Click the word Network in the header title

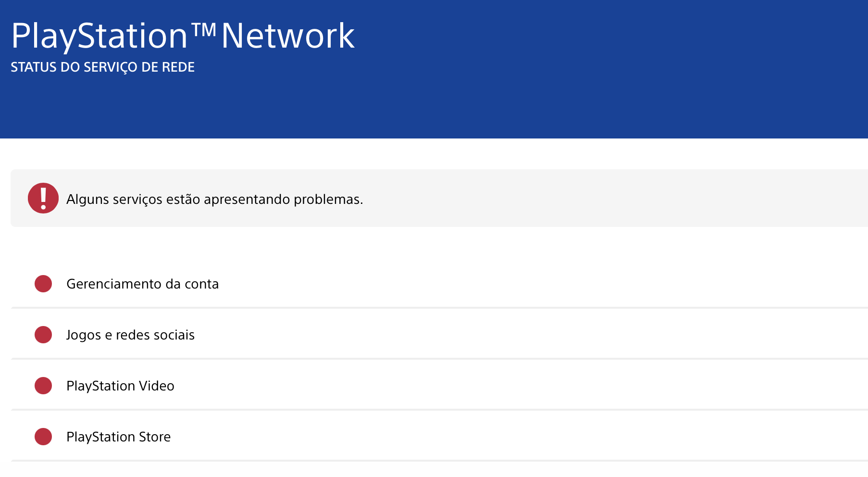point(287,36)
